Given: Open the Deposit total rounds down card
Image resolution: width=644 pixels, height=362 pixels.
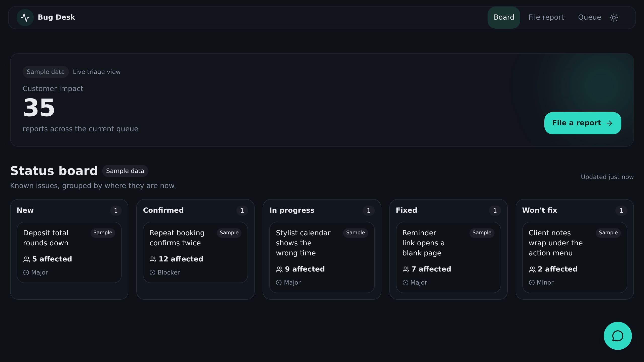Looking at the screenshot, I should pyautogui.click(x=69, y=252).
